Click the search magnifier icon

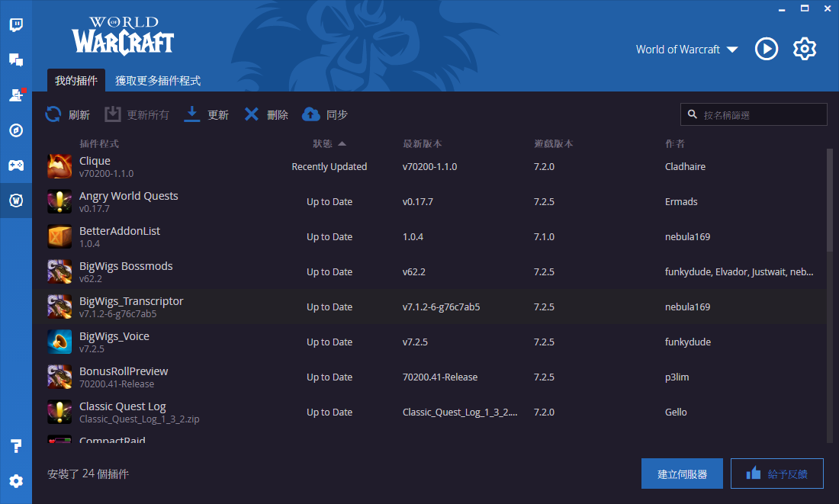[x=693, y=114]
